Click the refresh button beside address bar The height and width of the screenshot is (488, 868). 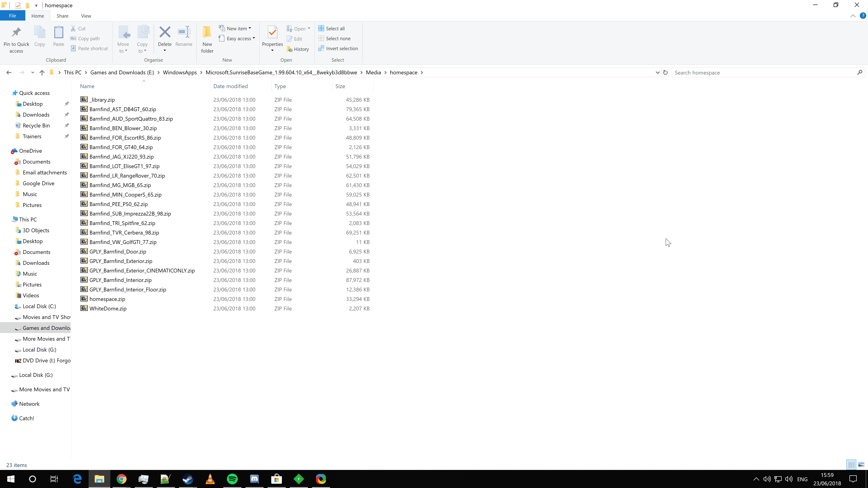click(665, 72)
